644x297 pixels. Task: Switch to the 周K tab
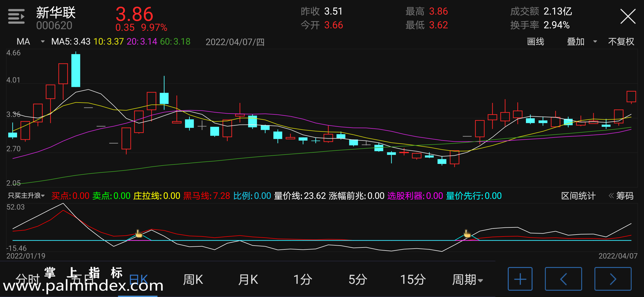click(x=193, y=280)
